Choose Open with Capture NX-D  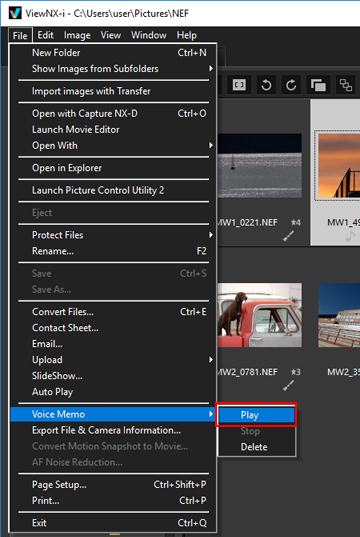click(x=113, y=113)
